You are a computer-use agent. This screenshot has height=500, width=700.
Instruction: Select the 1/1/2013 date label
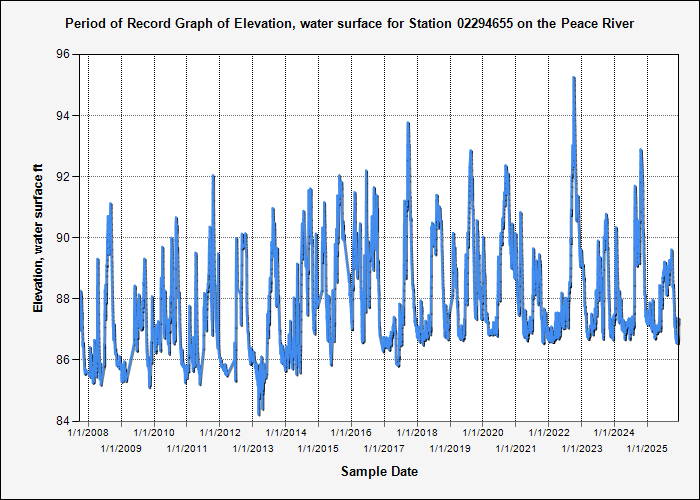253,449
